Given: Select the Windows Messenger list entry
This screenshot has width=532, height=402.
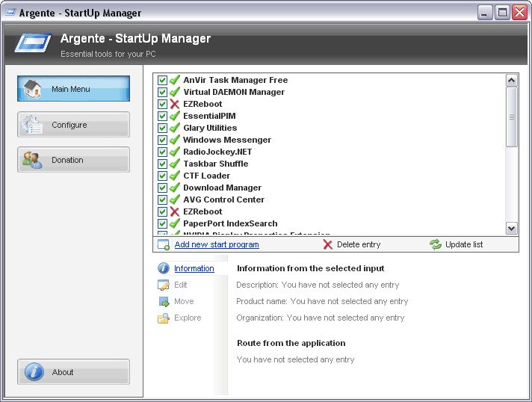Looking at the screenshot, I should pyautogui.click(x=227, y=140).
